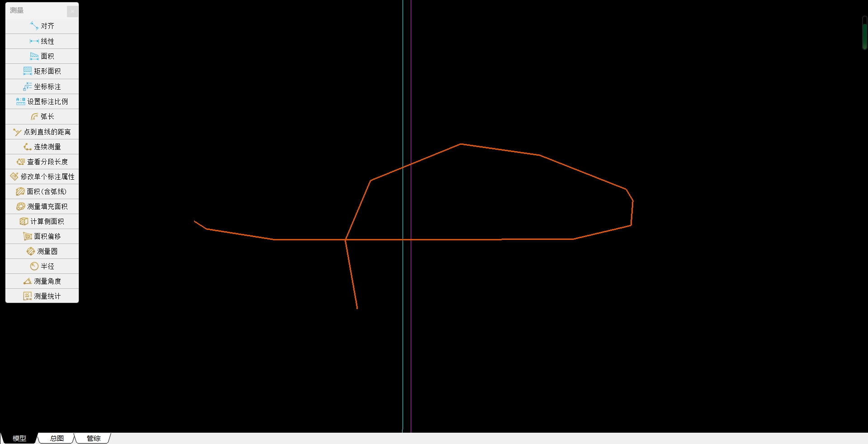Activate 面积偏移 area offset tool
Screen dimensions: 868x444
point(42,236)
